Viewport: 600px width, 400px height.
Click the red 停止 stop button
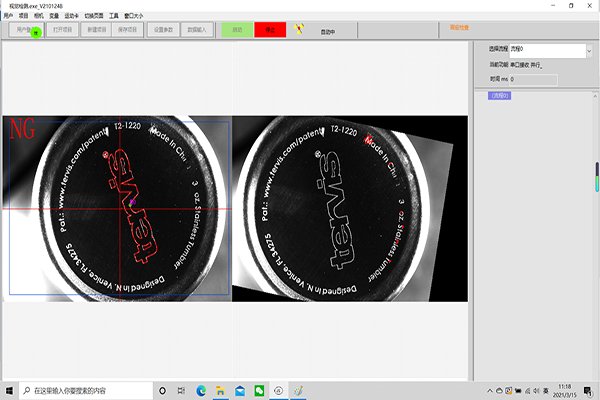pyautogui.click(x=270, y=30)
